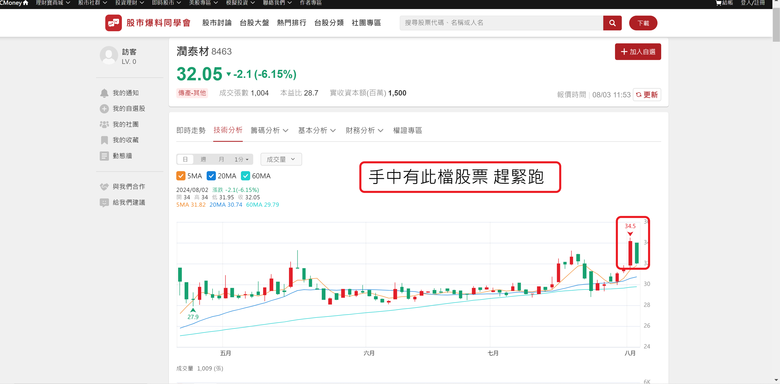The width and height of the screenshot is (780, 384).
Task: Open 熱門排行 in the nav bar
Action: tap(292, 23)
